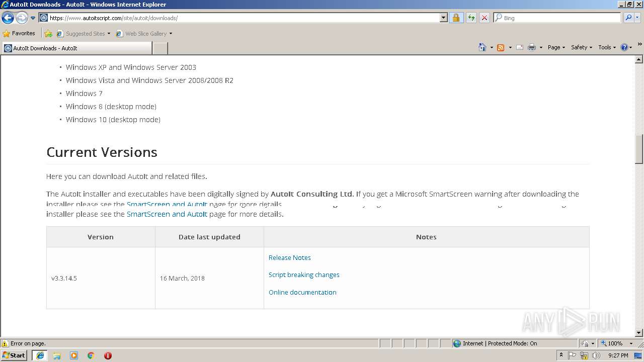
Task: Open the recent pages dropdown arrow
Action: coord(33,18)
